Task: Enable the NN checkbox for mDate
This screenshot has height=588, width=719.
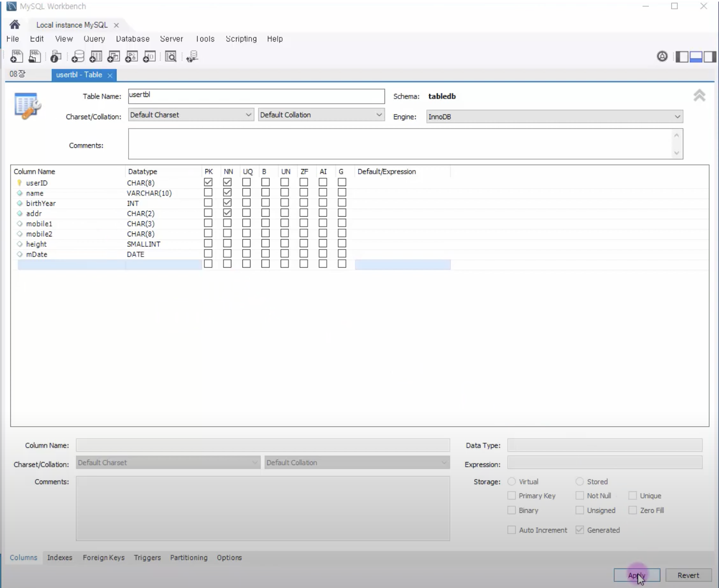Action: coord(227,254)
